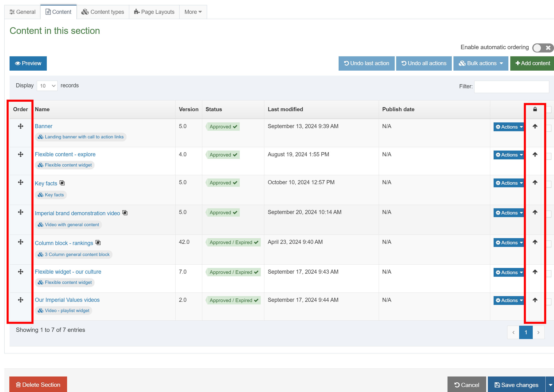Screen dimensions: 554x392
Task: Open the Imperial brand demonstration video link
Action: click(x=77, y=213)
